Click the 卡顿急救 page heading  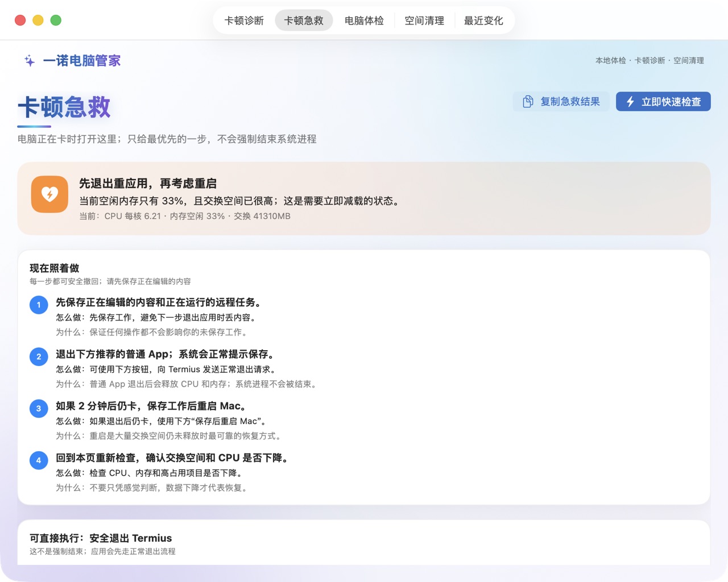(x=64, y=107)
